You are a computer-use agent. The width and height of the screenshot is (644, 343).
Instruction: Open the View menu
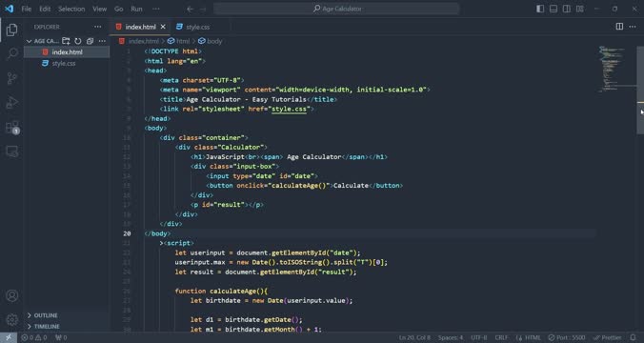(x=99, y=9)
